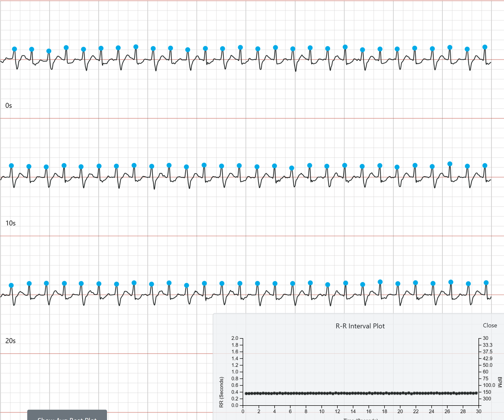Click the 150 value on the BPM axis

pyautogui.click(x=487, y=392)
